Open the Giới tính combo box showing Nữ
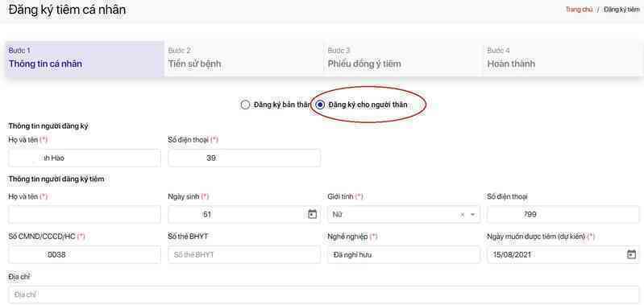The width and height of the screenshot is (644, 305). pos(404,214)
